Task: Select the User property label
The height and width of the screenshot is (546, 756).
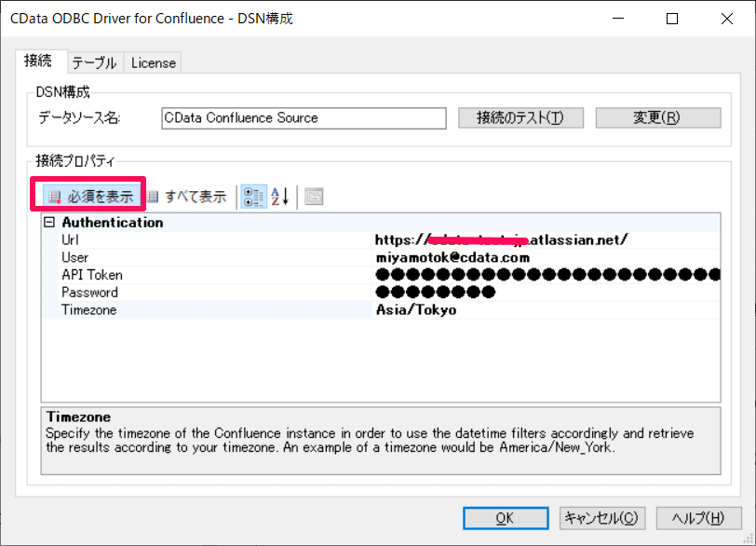Action: (74, 257)
